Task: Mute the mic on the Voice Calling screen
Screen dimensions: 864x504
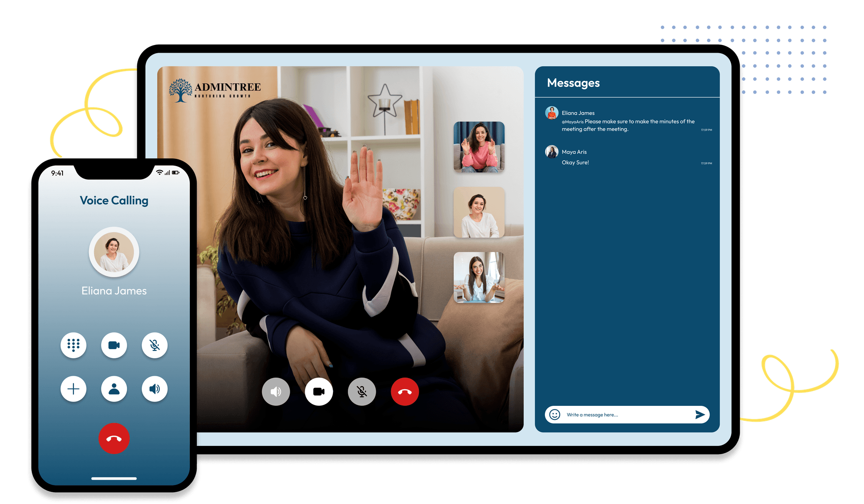Action: point(154,345)
